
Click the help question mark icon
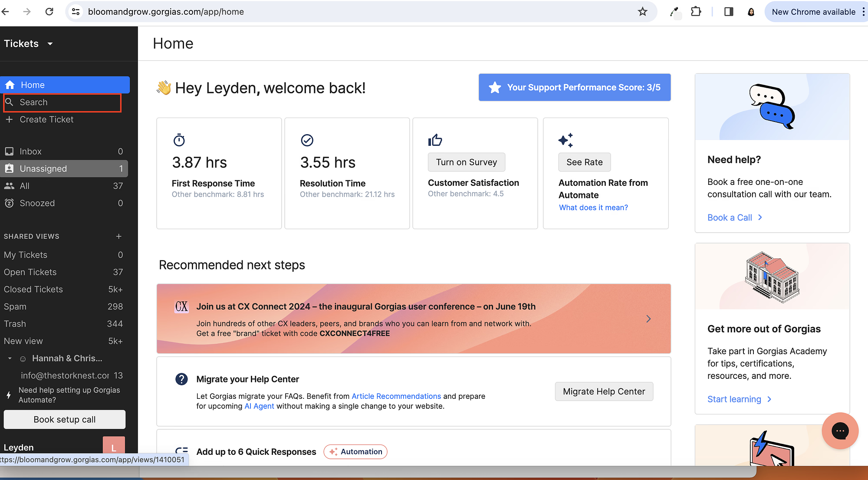pyautogui.click(x=181, y=379)
